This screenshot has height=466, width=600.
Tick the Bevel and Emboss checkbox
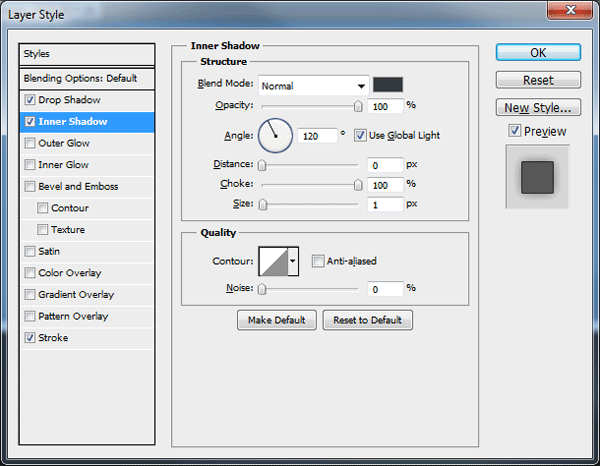pyautogui.click(x=30, y=186)
